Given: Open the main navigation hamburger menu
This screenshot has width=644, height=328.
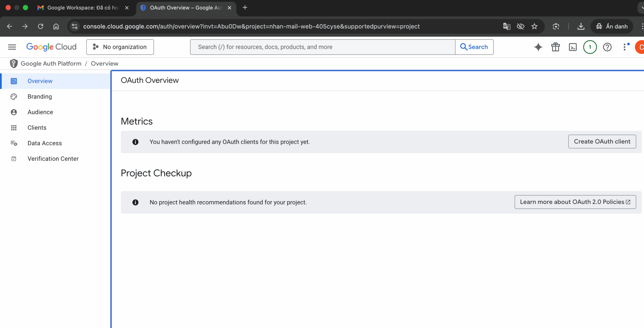Looking at the screenshot, I should [x=12, y=47].
